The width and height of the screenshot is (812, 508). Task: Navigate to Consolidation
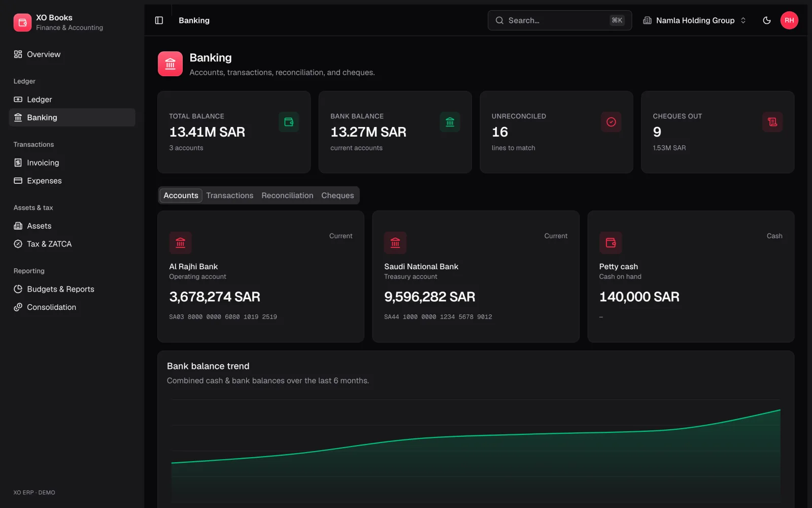pyautogui.click(x=72, y=307)
